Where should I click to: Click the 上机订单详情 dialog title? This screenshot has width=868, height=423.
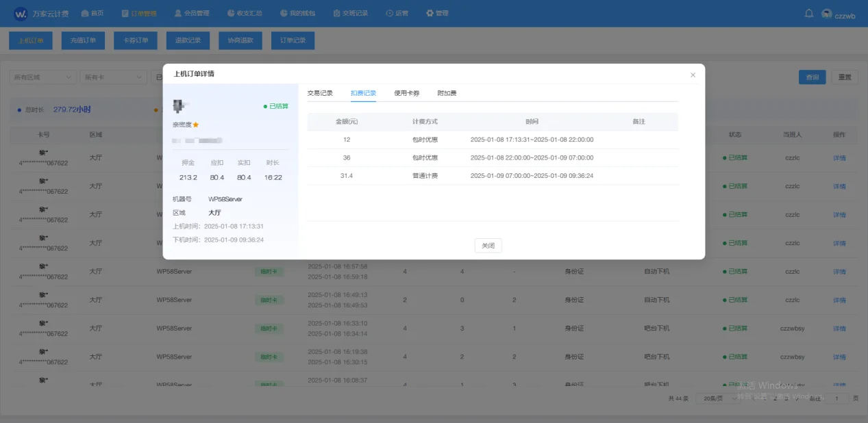point(194,74)
